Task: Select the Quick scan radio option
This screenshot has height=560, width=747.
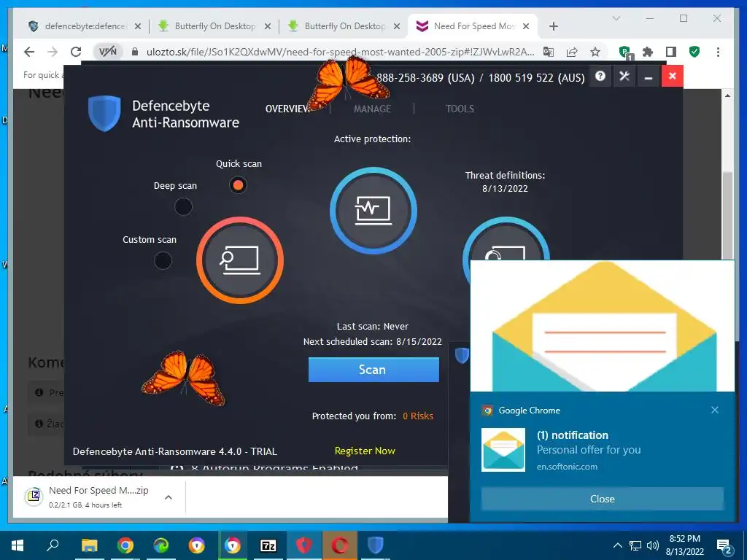Action: 238,184
